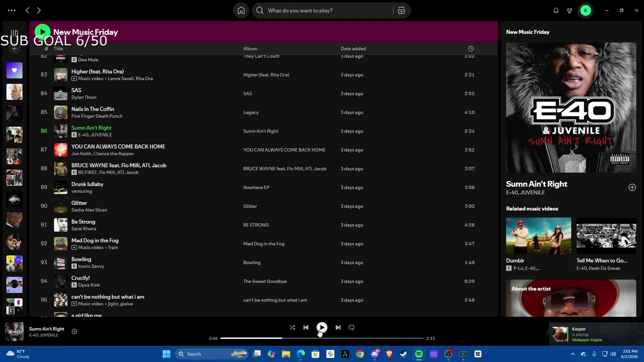Image resolution: width=644 pixels, height=362 pixels.
Task: Open artist venturing
Action: tap(82, 191)
